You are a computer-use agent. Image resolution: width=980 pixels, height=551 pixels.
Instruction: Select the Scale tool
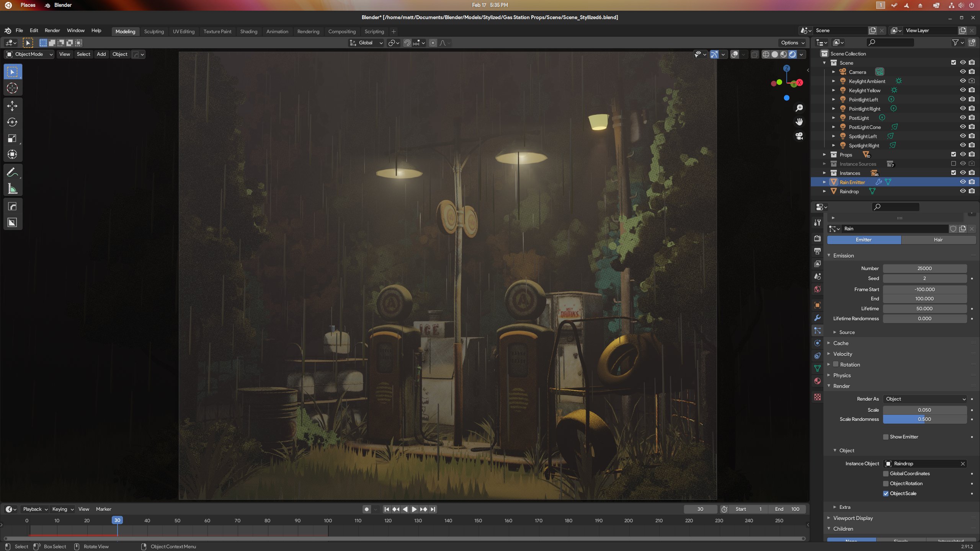[x=12, y=138]
